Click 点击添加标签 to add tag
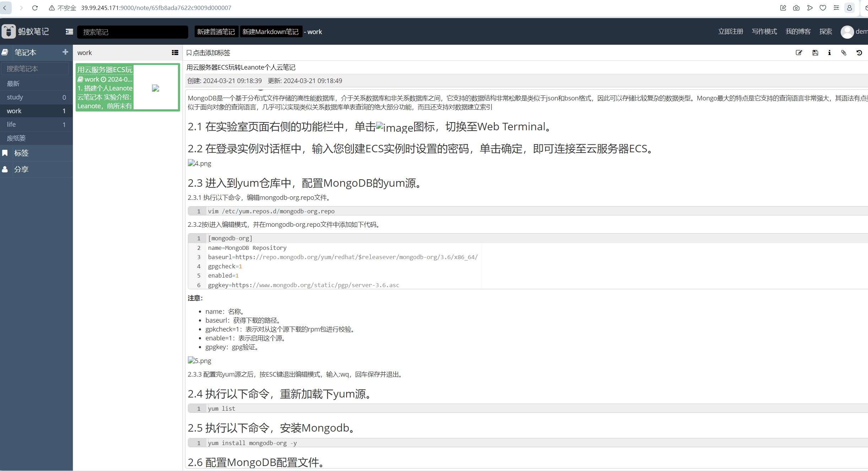Viewport: 868px width, 471px height. pos(211,53)
